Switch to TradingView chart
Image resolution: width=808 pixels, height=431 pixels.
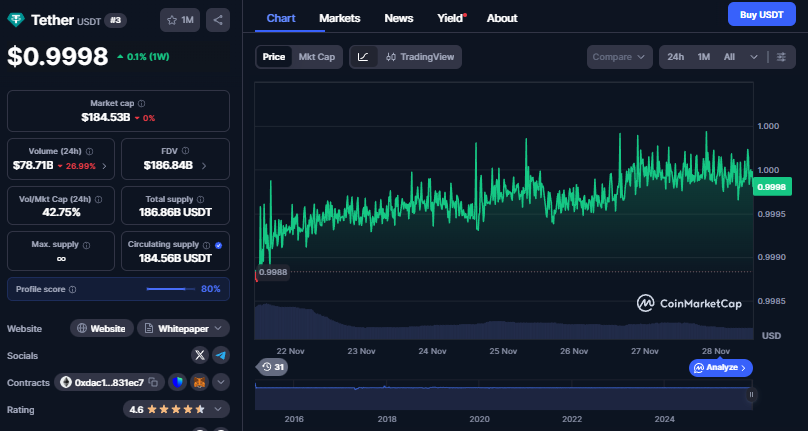click(x=420, y=57)
